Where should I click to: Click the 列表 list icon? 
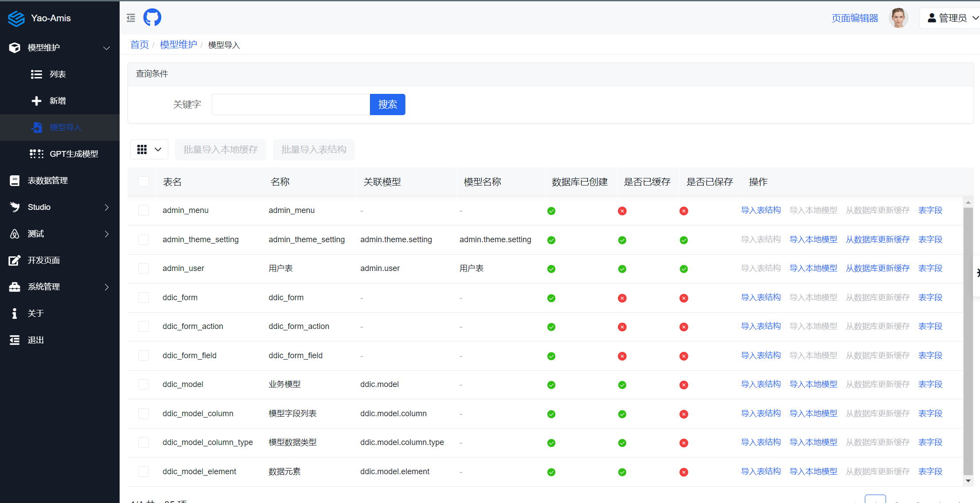click(x=36, y=74)
